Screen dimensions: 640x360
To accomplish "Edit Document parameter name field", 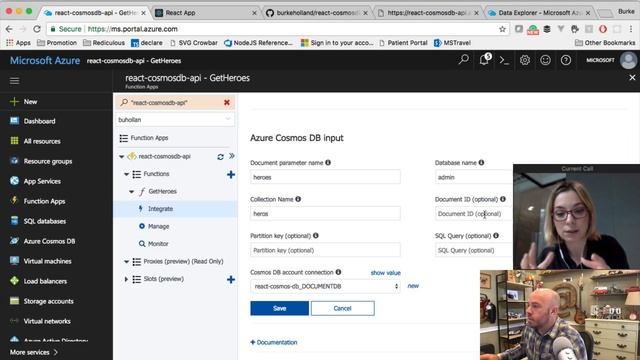I will [x=325, y=177].
